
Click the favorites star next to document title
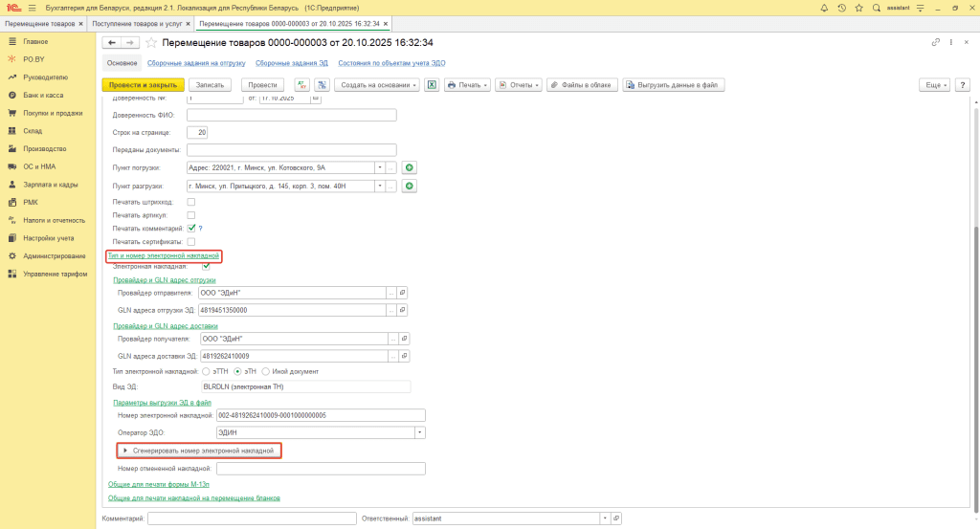(x=150, y=43)
